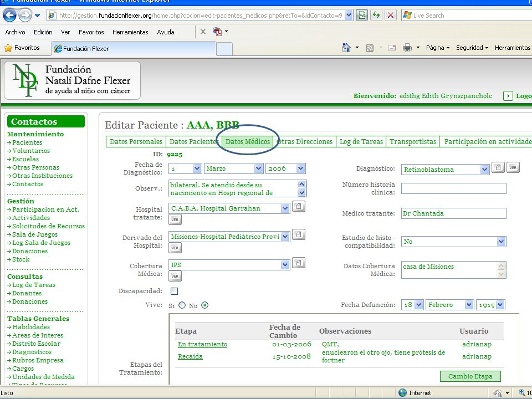Select the Fundación Flexer browser tab
Viewport: 532px width, 399px height.
click(x=134, y=49)
